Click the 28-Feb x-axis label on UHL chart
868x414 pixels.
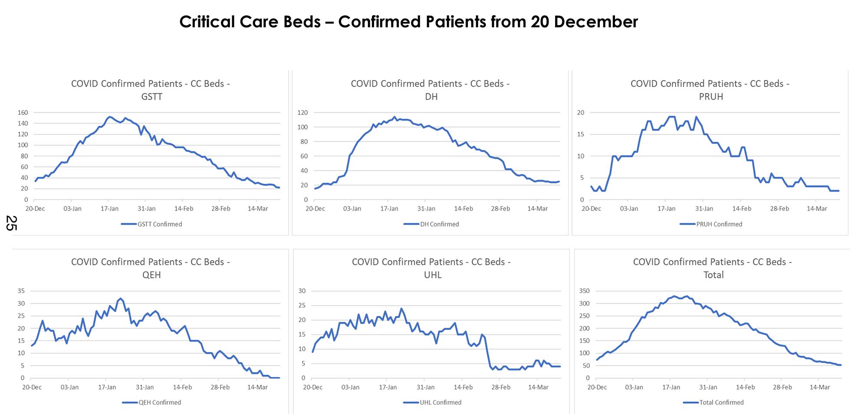501,387
